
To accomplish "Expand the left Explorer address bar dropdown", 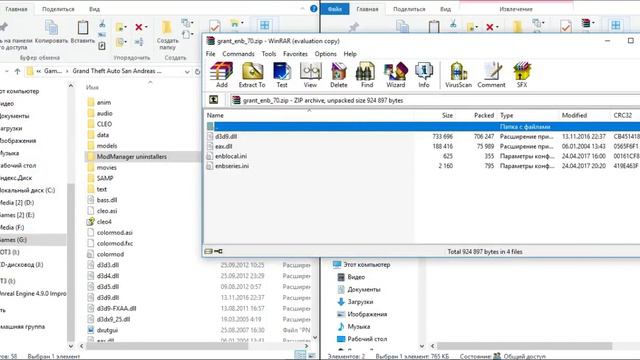I will tap(187, 71).
